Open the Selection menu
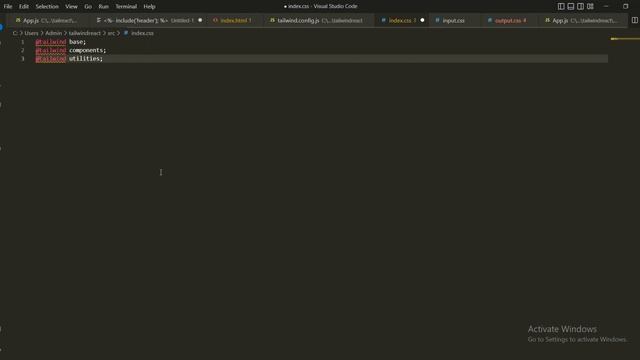640x360 pixels. point(47,7)
